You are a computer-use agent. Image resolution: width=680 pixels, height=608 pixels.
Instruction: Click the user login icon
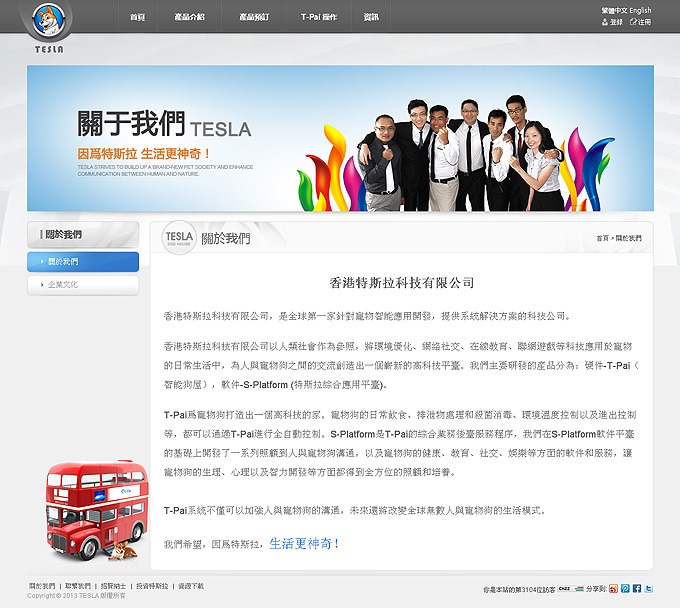click(x=605, y=22)
